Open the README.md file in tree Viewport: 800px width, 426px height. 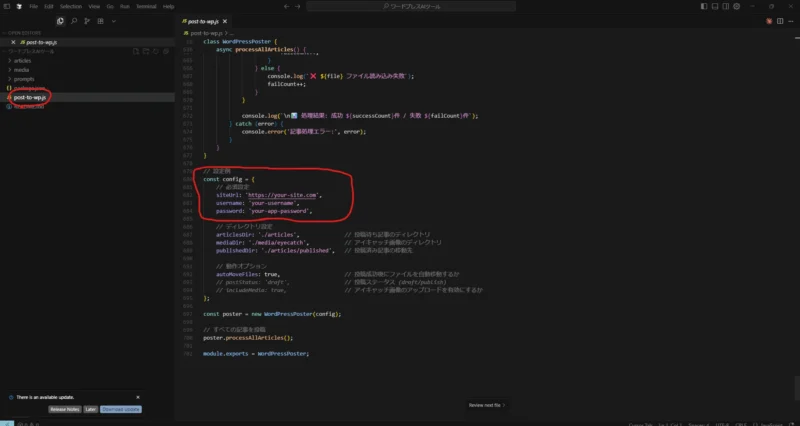click(29, 106)
